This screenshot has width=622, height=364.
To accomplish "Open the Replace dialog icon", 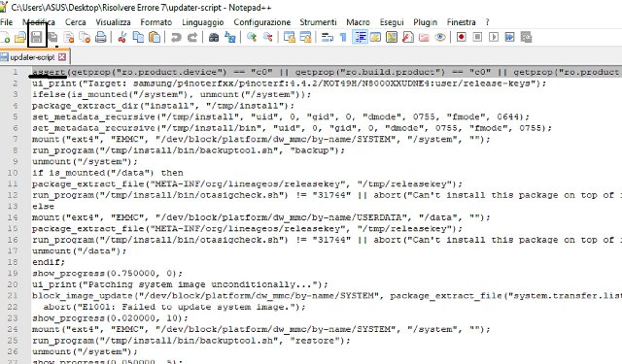I will tap(230, 38).
